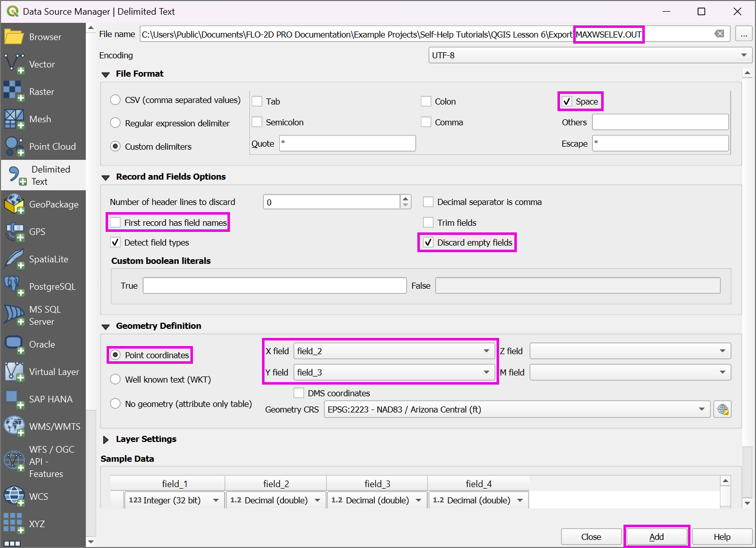Select the Point Cloud icon
This screenshot has height=548, width=756.
[x=14, y=147]
